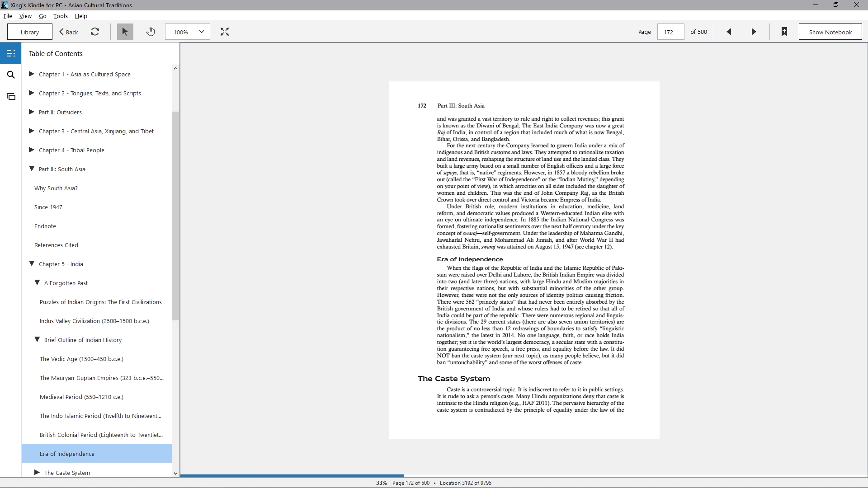This screenshot has height=488, width=868.
Task: Collapse Part III: South Asia
Action: (x=32, y=169)
